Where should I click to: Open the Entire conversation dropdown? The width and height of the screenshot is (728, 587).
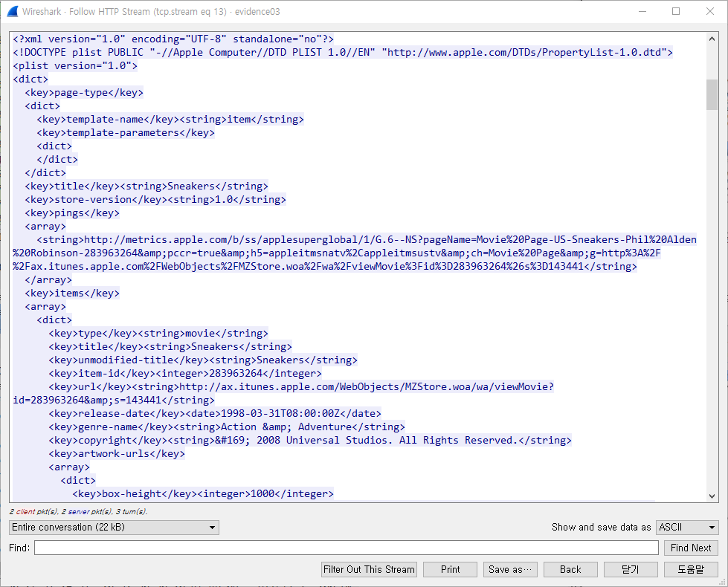[x=114, y=528]
